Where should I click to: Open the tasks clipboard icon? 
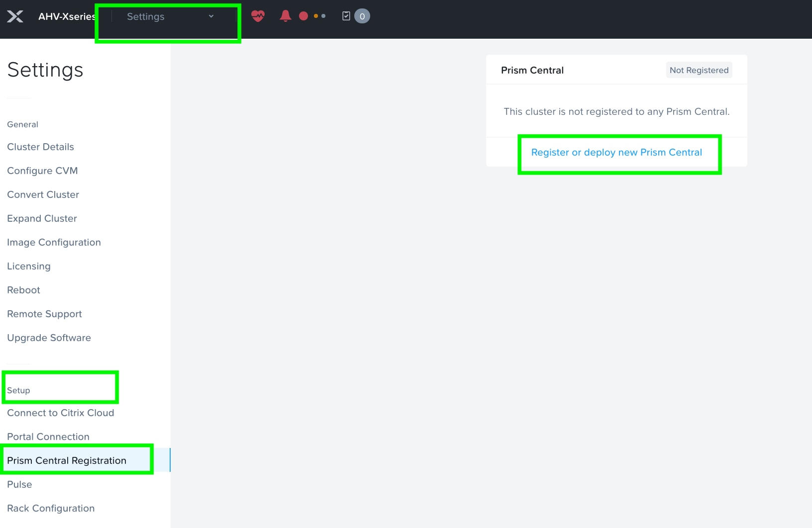pyautogui.click(x=347, y=16)
